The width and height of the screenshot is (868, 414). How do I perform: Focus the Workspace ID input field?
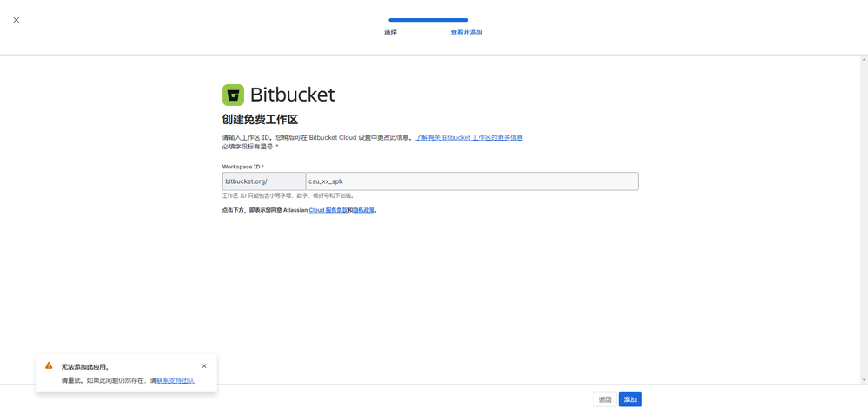tap(472, 181)
